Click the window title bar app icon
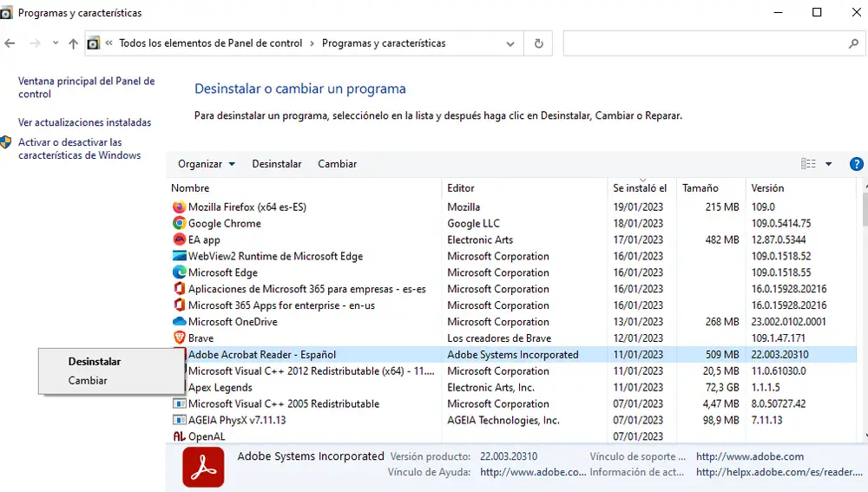This screenshot has width=868, height=492. (x=6, y=13)
